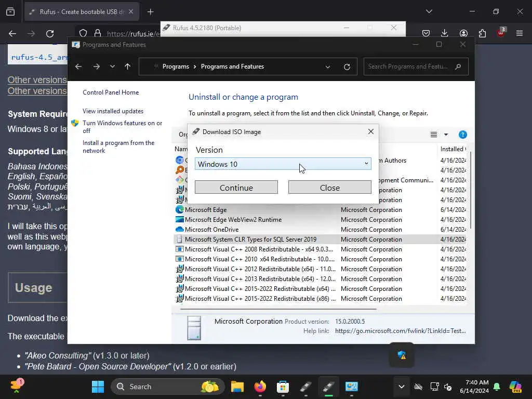Select Visual C++ 2015-2022 Redistributable (x86) row

click(320, 298)
